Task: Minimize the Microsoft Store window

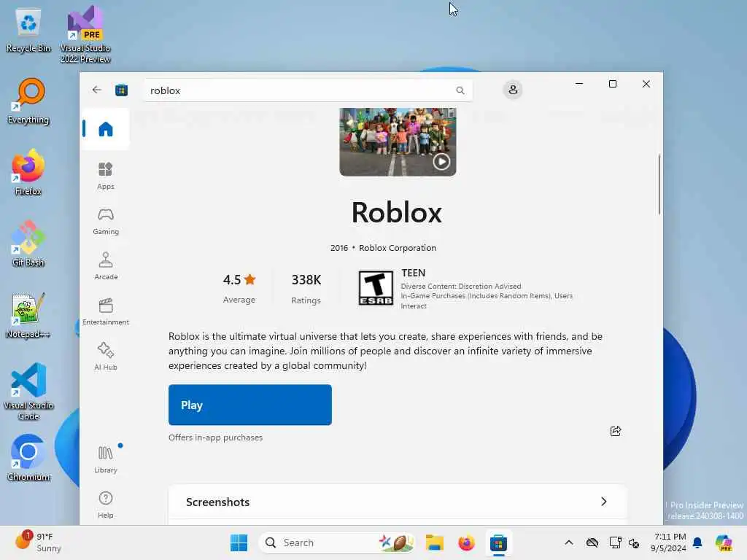Action: click(x=579, y=84)
